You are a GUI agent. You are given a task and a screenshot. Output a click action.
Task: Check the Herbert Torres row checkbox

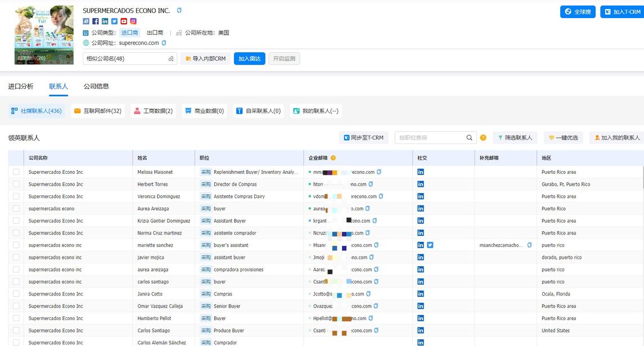(x=16, y=184)
